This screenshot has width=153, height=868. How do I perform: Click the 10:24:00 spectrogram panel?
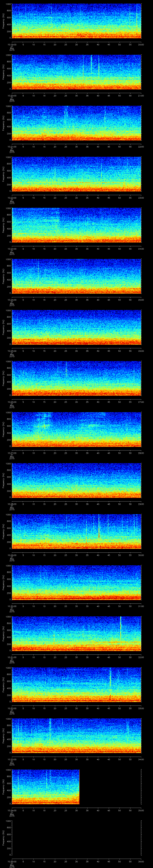77,276
